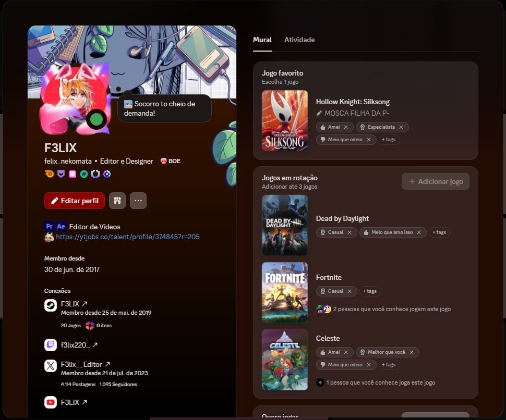The width and height of the screenshot is (506, 420).
Task: Click the Fortnite game title
Action: pos(329,278)
